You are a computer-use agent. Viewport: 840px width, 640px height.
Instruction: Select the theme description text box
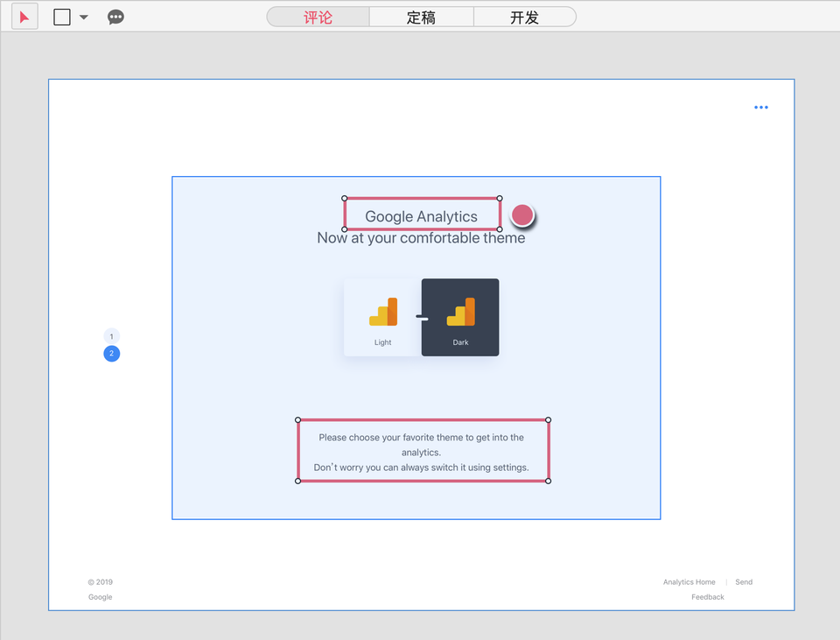[423, 452]
